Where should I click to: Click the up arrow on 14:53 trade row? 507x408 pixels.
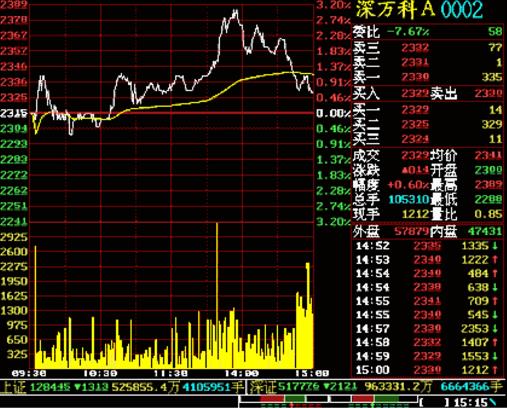click(x=495, y=259)
